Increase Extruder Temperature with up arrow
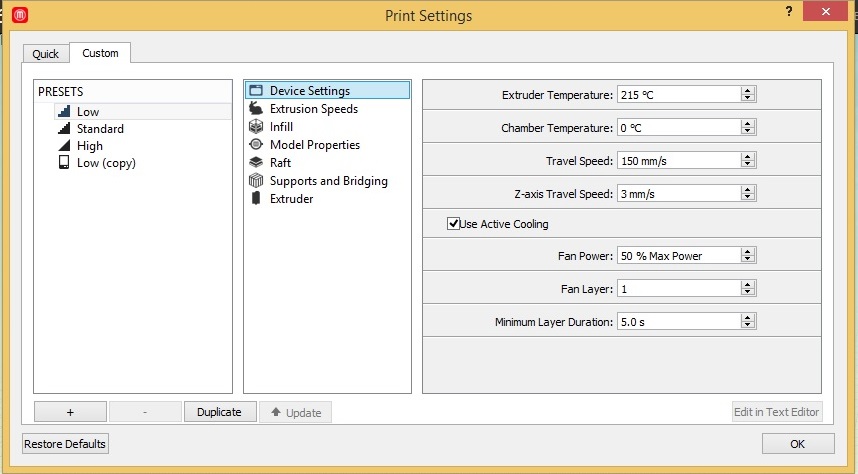Screen dimensions: 858x474 pos(747,91)
